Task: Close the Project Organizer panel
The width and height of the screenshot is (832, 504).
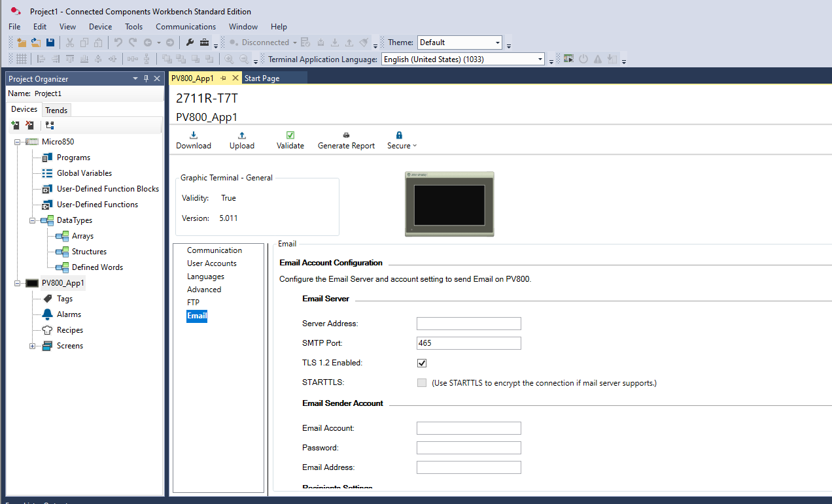Action: coord(157,78)
